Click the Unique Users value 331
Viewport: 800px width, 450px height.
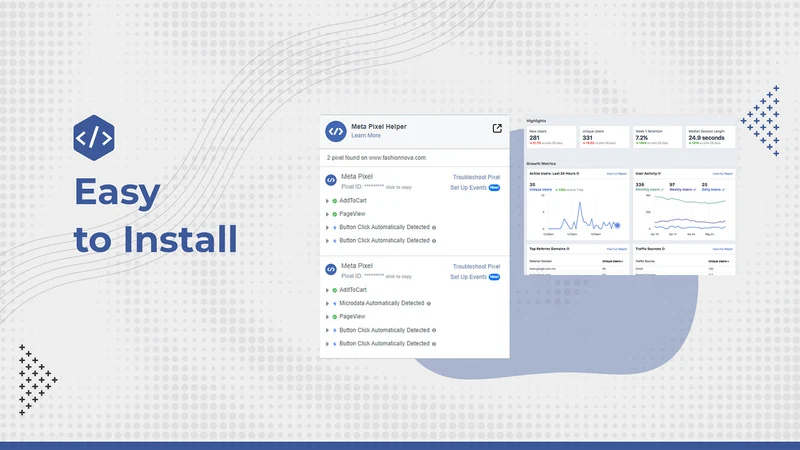[588, 138]
